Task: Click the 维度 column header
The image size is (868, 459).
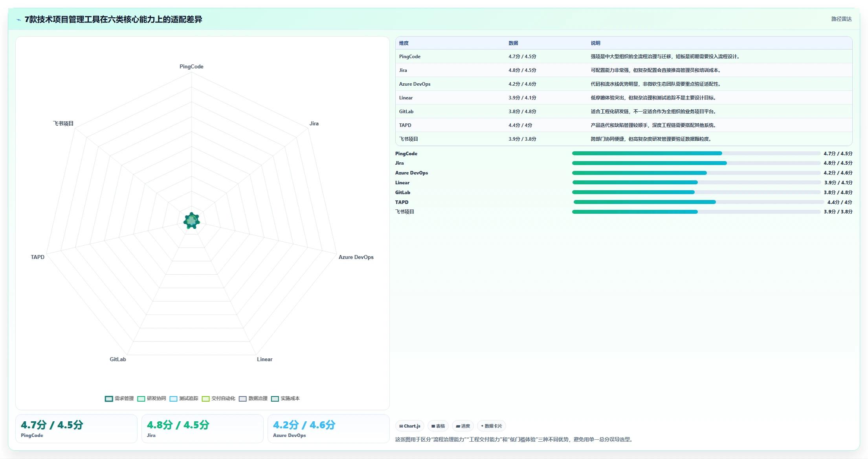Action: coord(404,43)
